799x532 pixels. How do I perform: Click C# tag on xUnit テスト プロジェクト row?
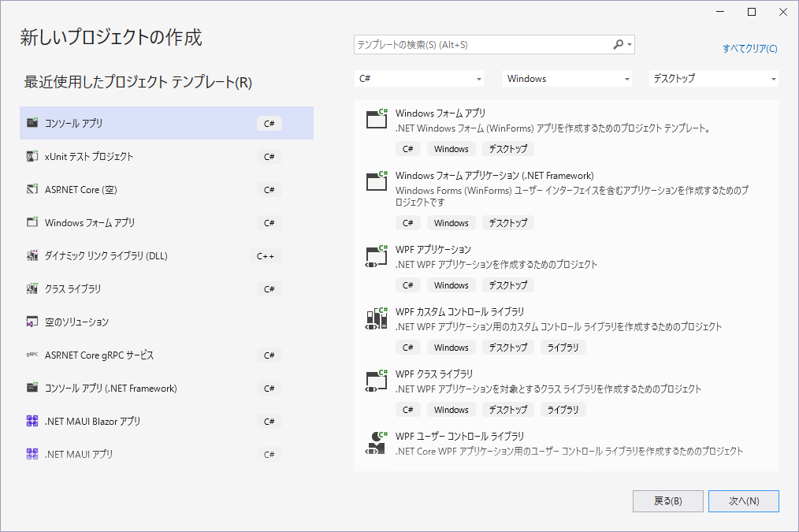coord(269,156)
